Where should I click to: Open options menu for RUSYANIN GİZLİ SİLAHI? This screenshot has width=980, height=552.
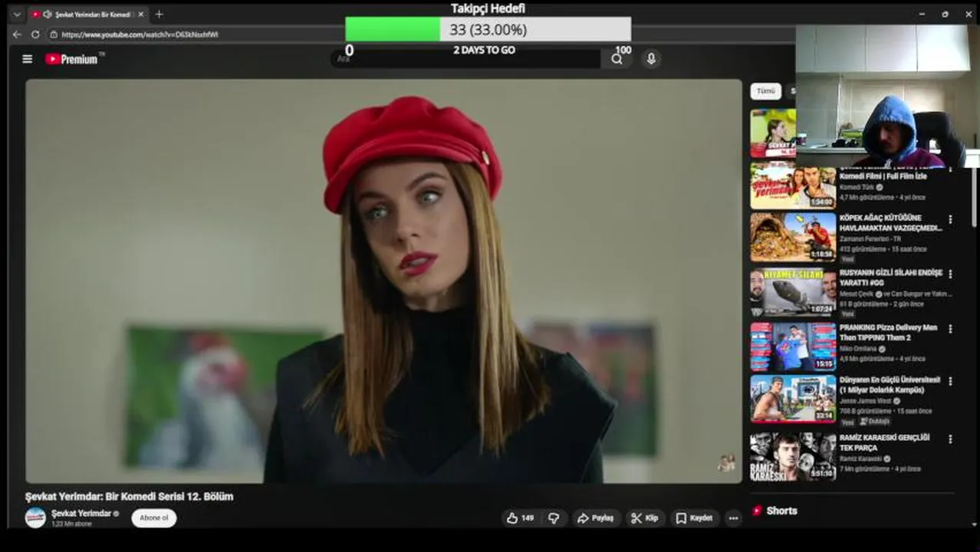click(x=950, y=274)
